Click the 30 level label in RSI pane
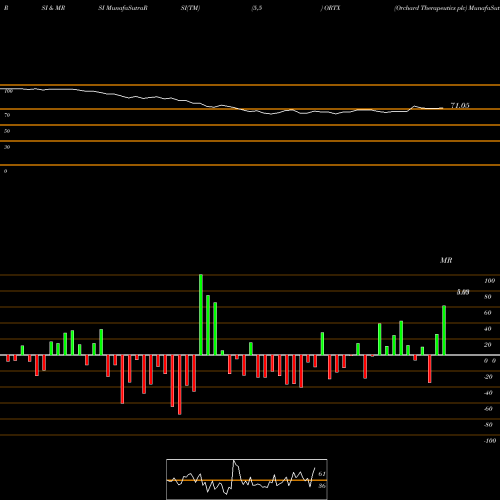The image size is (500, 500). point(7,147)
